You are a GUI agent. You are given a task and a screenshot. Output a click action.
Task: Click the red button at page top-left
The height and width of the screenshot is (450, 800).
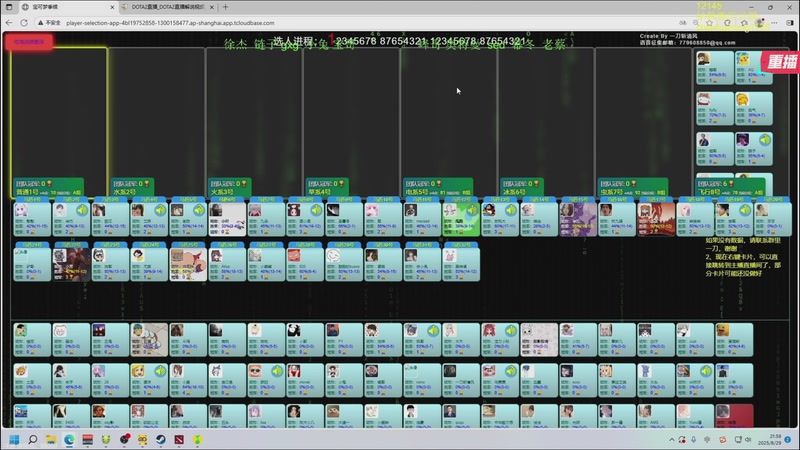[29, 42]
